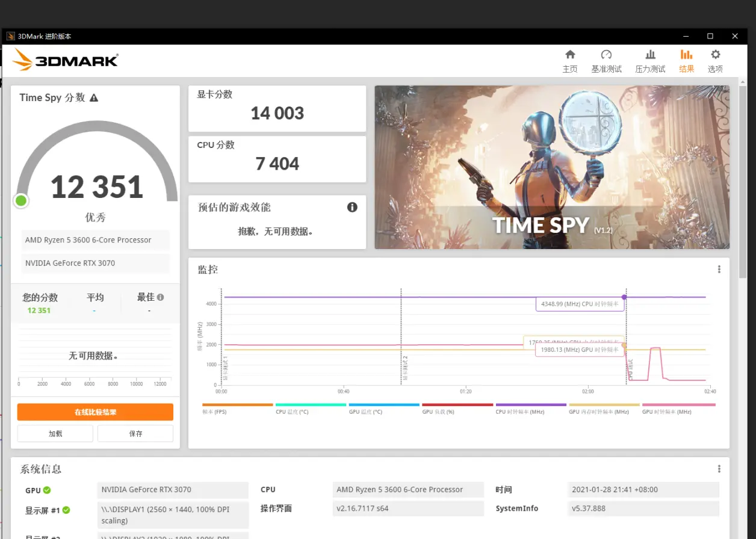This screenshot has width=756, height=539.
Task: Open the 主页 home tab
Action: click(569, 61)
